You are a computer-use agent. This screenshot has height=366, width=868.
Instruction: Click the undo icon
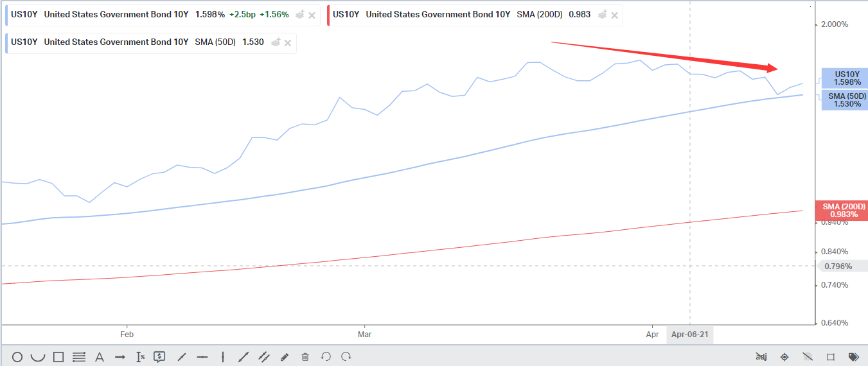tap(326, 357)
